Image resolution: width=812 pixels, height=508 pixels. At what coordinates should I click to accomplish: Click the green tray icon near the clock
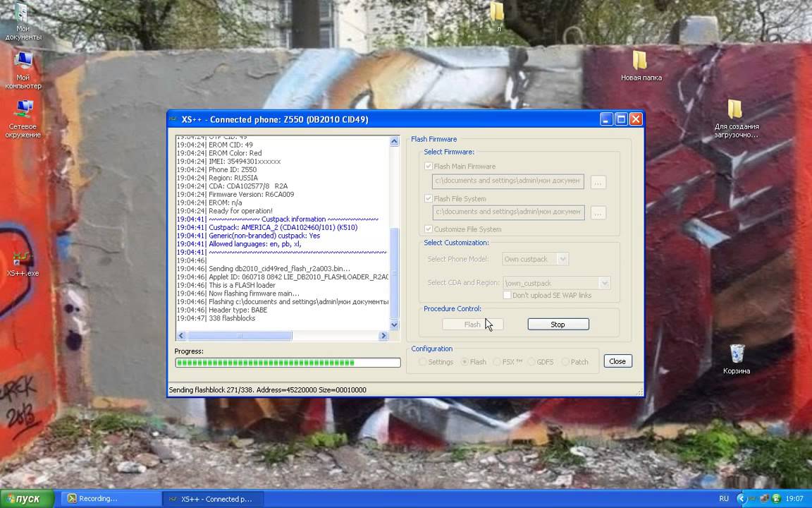(x=776, y=499)
